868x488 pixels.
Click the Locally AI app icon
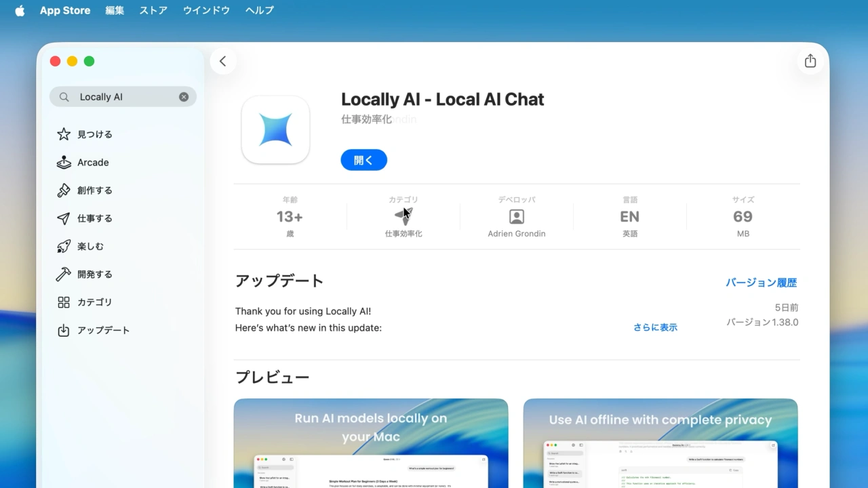point(275,129)
